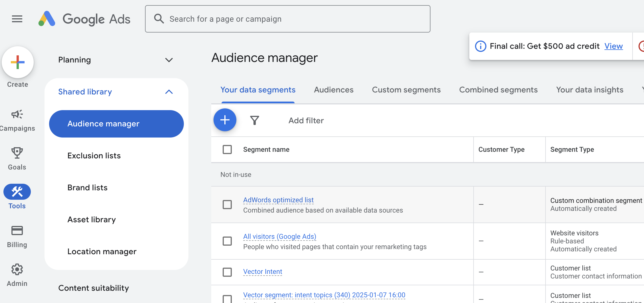Viewport: 644px width, 303px height.
Task: Switch to the Custom segments tab
Action: click(406, 90)
